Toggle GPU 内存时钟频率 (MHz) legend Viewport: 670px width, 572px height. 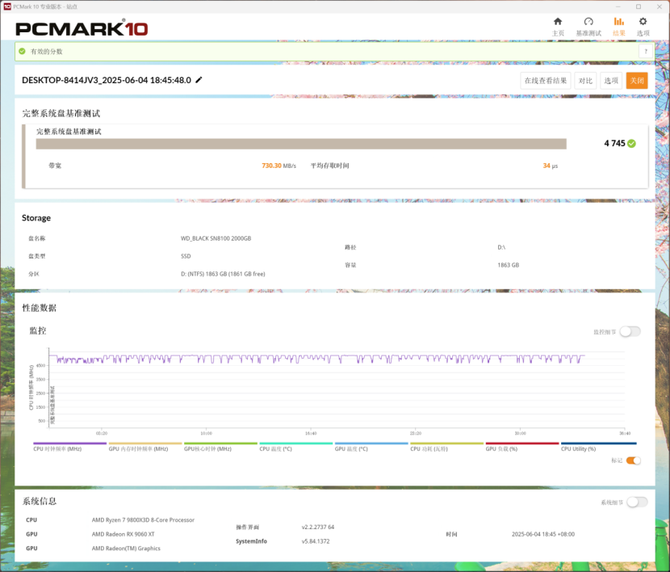point(145,447)
